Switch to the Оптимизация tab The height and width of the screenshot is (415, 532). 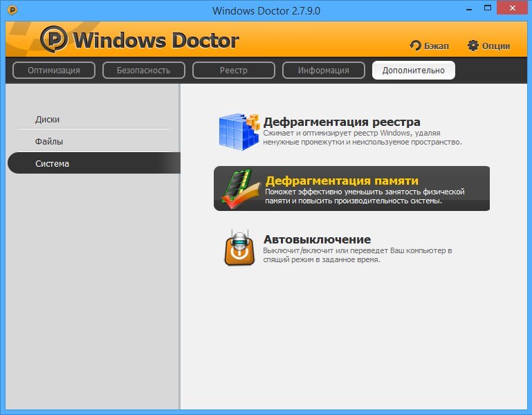click(54, 71)
